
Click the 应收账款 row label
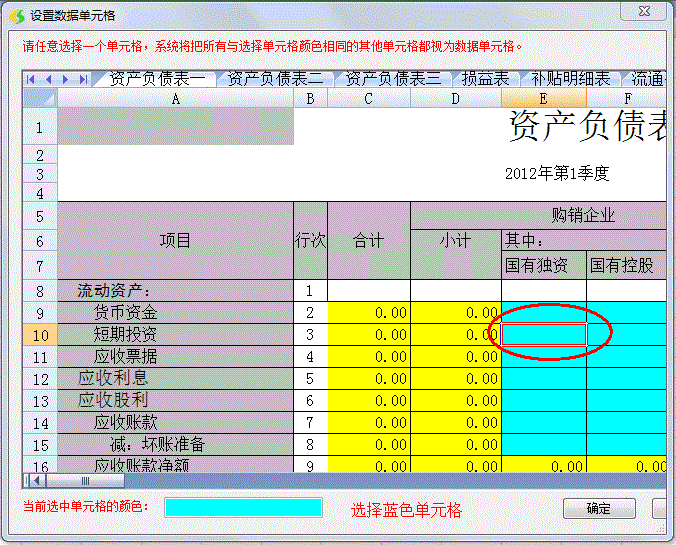coord(175,423)
